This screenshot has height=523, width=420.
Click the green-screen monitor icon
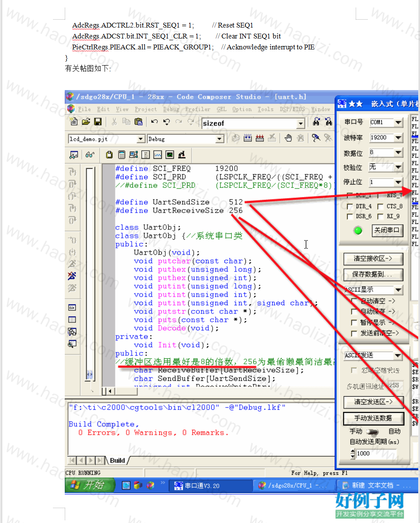point(170,155)
